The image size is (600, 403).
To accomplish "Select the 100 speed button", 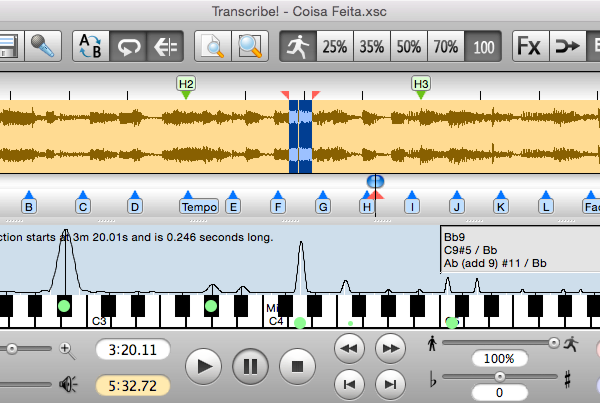I will coord(483,46).
